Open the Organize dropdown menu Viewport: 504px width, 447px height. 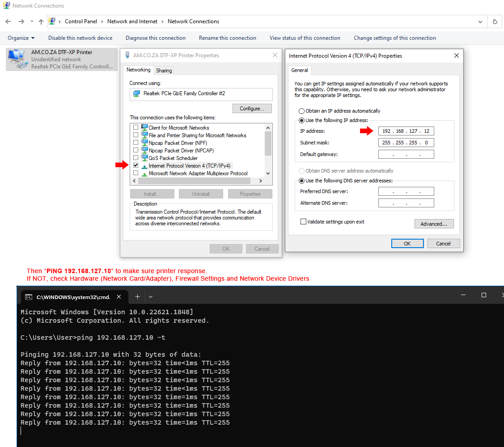21,38
